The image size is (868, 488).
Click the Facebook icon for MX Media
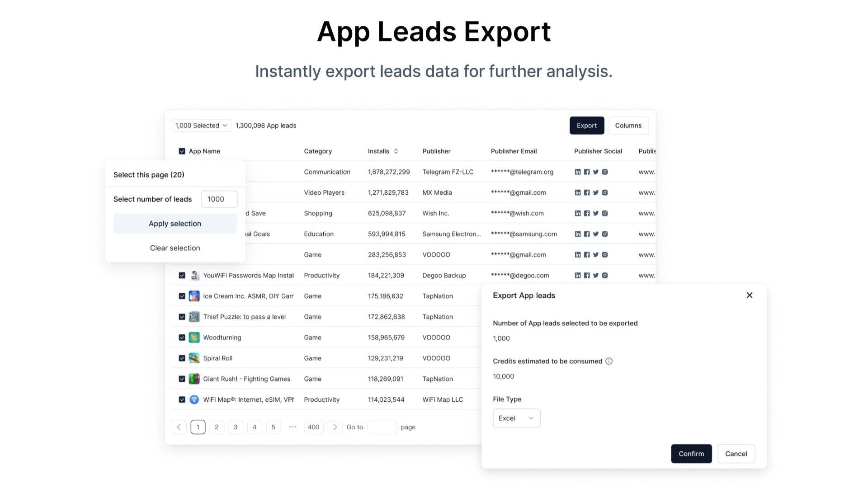(587, 192)
